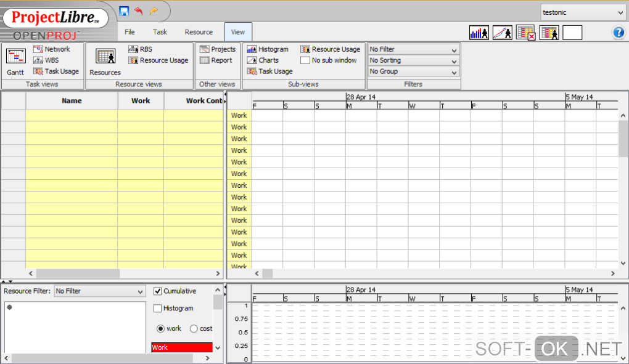Expand the No Sorting dropdown
Image resolution: width=629 pixels, height=364 pixels.
tap(413, 61)
